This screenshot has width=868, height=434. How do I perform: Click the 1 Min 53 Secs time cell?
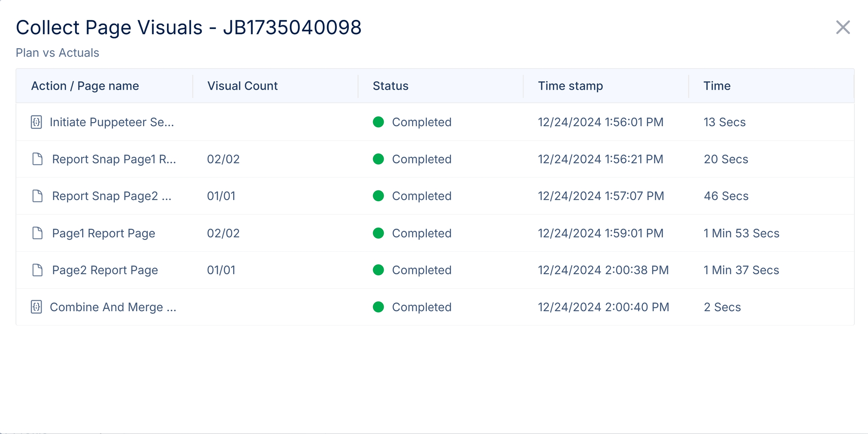[741, 233]
